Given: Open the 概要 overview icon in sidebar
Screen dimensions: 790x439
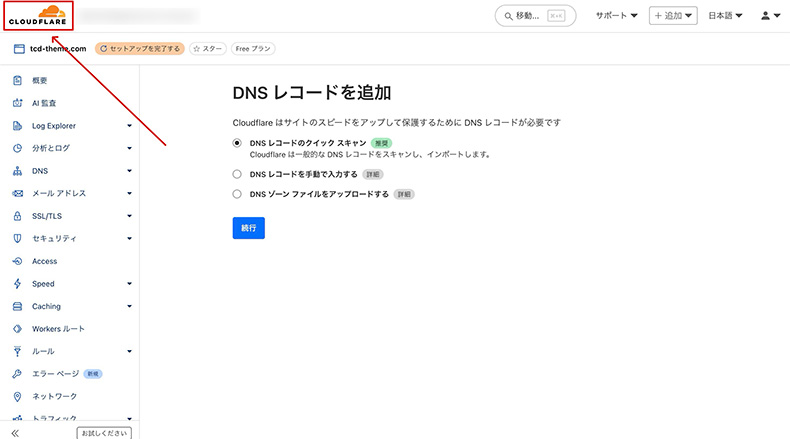Looking at the screenshot, I should click(x=18, y=80).
